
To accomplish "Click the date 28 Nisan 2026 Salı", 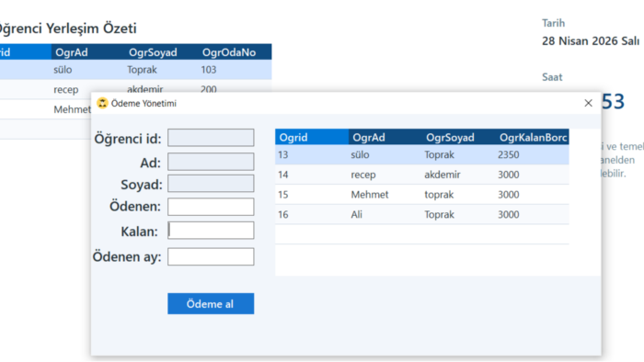I will (591, 41).
